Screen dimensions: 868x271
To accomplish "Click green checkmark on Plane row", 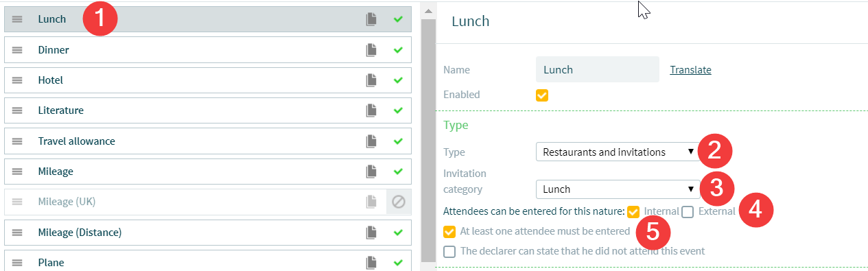I will 398,262.
